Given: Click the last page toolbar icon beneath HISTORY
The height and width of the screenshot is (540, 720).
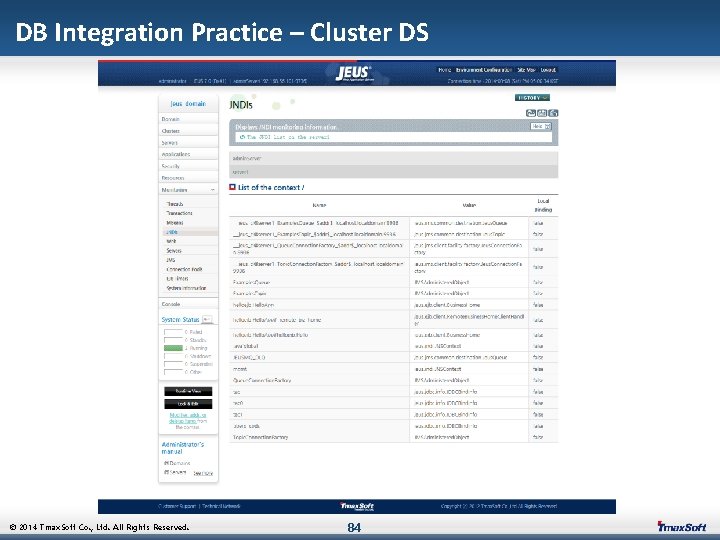Looking at the screenshot, I should (553, 113).
